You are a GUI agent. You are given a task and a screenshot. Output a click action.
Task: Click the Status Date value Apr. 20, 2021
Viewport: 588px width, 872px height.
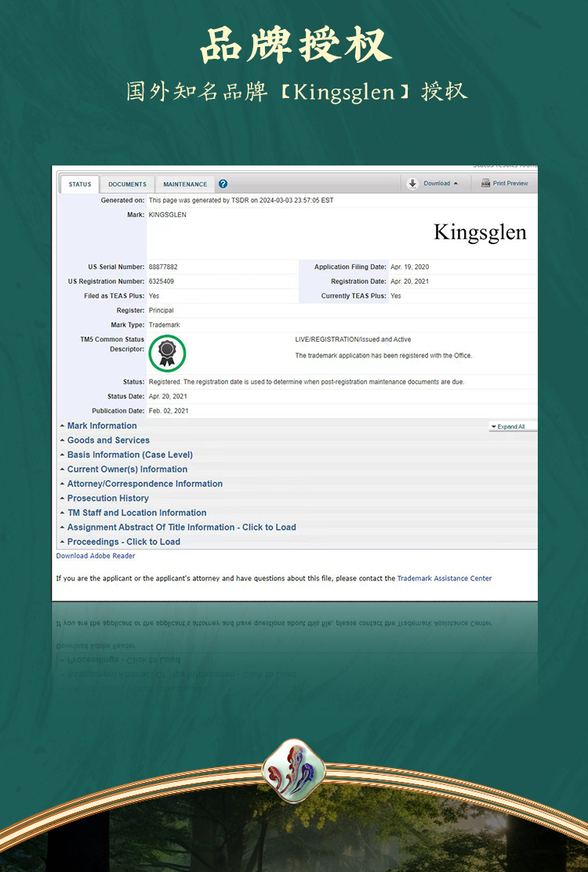pos(168,397)
